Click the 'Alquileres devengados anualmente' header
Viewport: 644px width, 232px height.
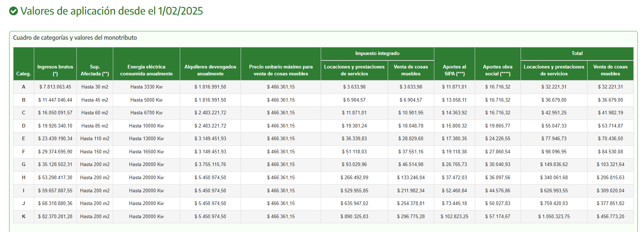pyautogui.click(x=210, y=70)
